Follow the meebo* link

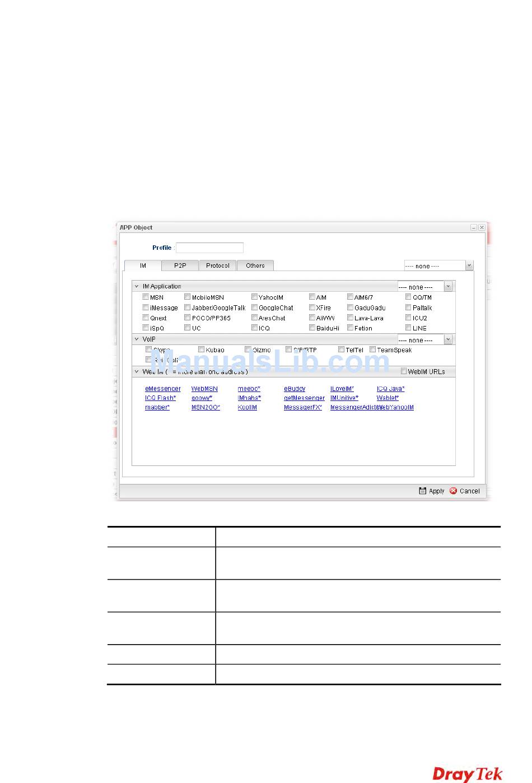coord(249,389)
